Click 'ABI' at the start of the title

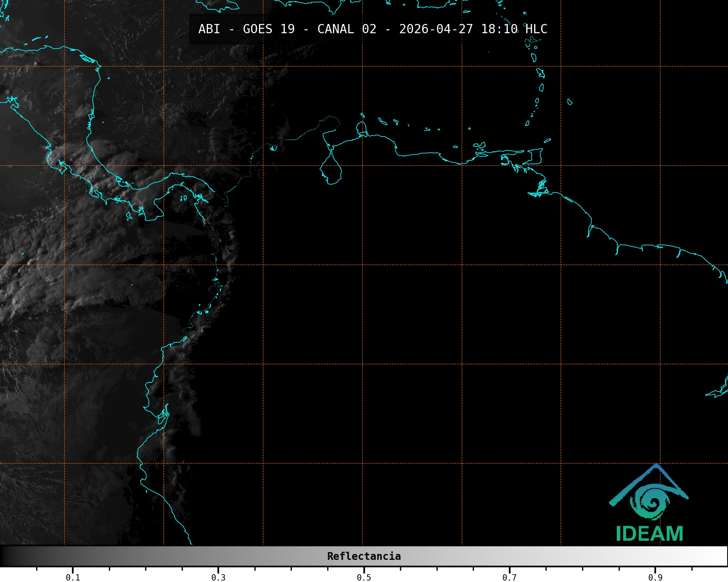[209, 29]
